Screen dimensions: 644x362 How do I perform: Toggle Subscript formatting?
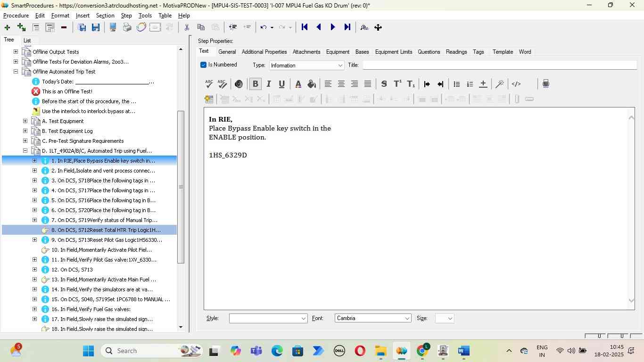[411, 84]
